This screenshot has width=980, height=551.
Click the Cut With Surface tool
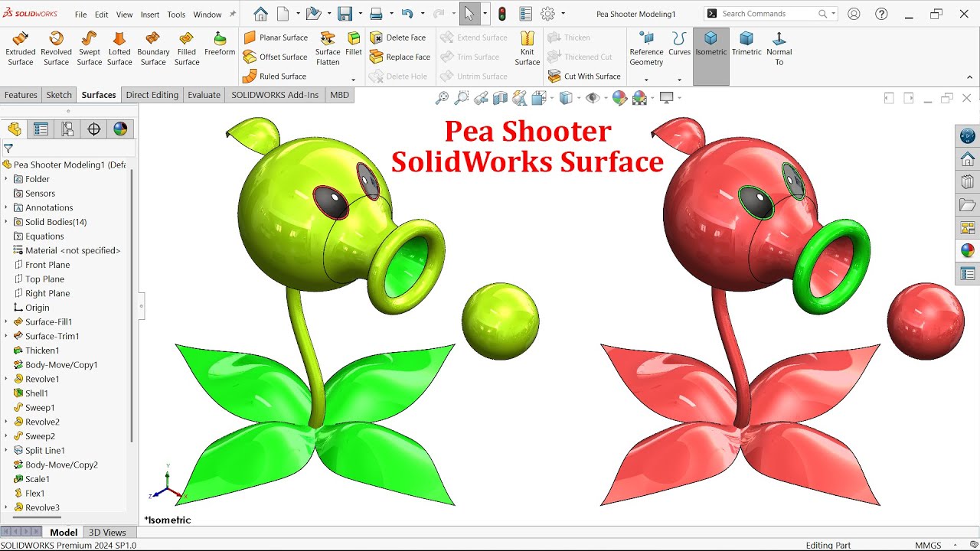pyautogui.click(x=584, y=76)
